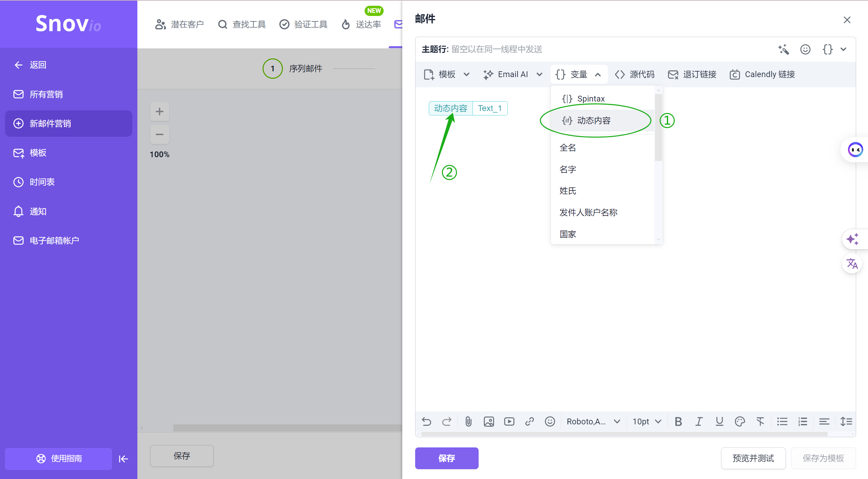Open the text color palette icon
The image size is (868, 479).
point(740,421)
